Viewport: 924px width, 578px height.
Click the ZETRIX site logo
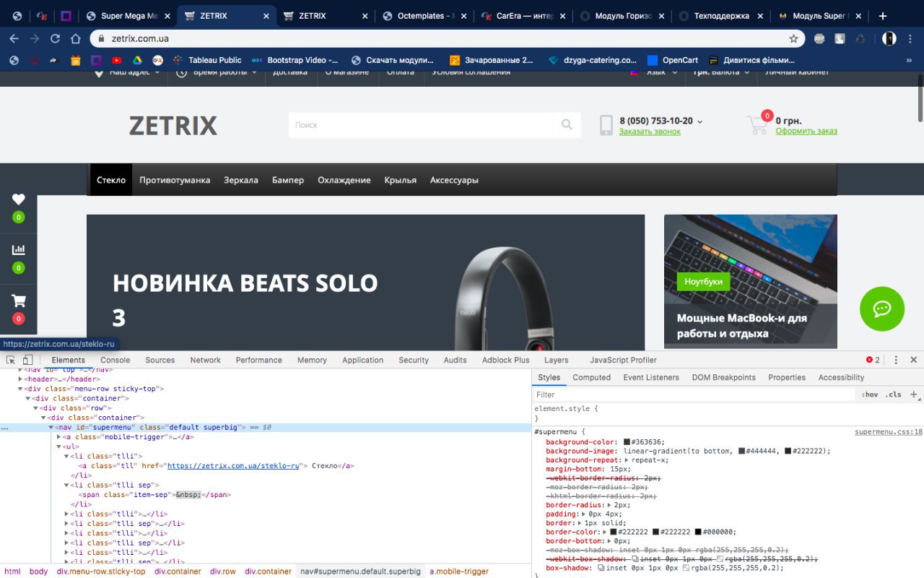[173, 126]
